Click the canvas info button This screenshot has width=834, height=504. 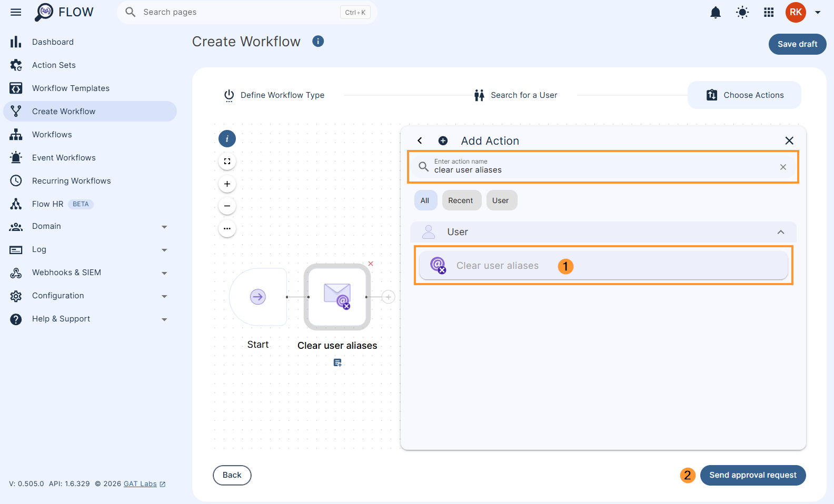pyautogui.click(x=227, y=139)
